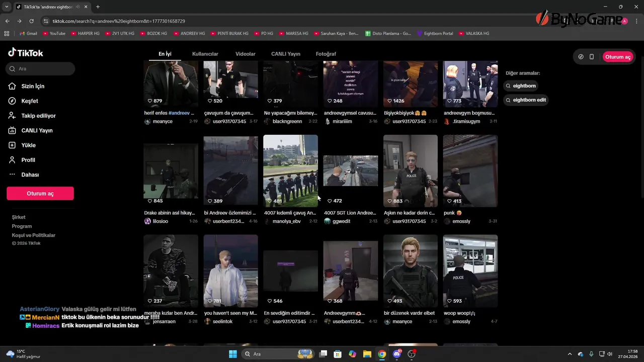
Task: Open the YouTube bookmark
Action: pyautogui.click(x=54, y=33)
